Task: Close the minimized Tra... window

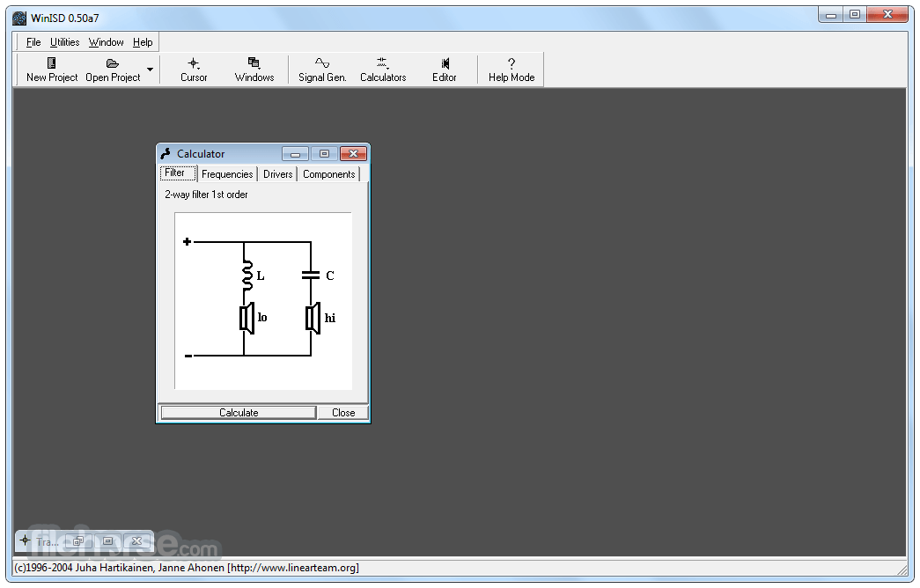Action: click(x=136, y=541)
